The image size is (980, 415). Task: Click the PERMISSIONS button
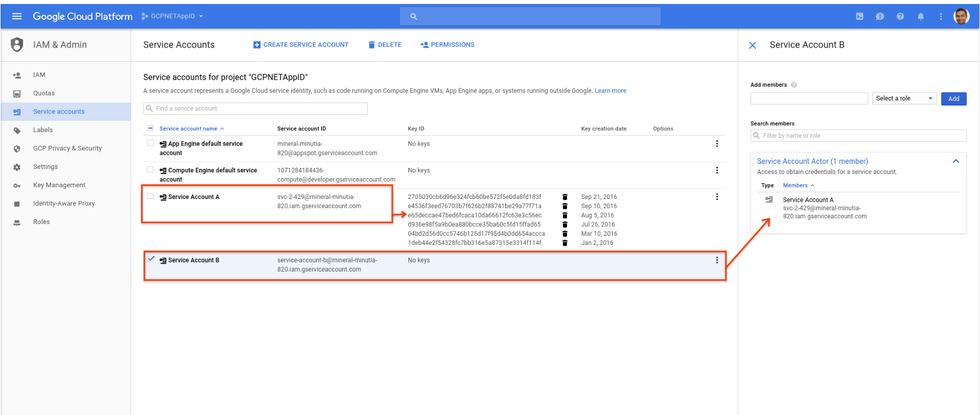448,45
